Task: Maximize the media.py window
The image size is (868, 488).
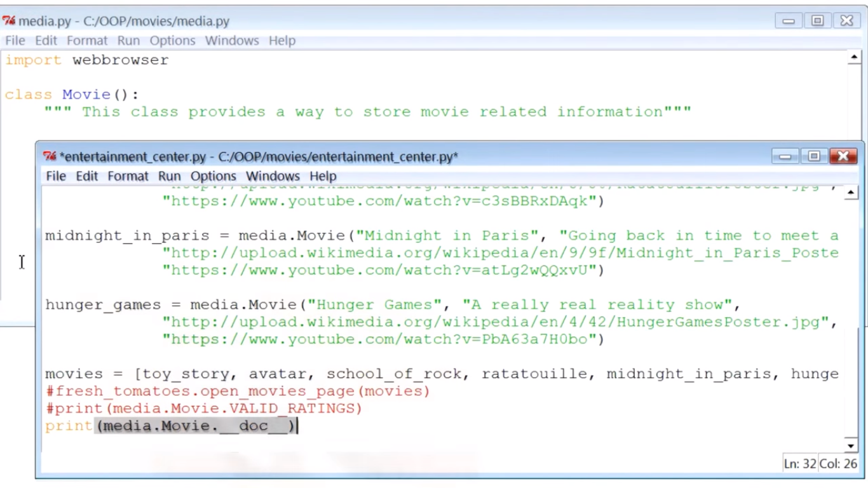Action: point(818,21)
